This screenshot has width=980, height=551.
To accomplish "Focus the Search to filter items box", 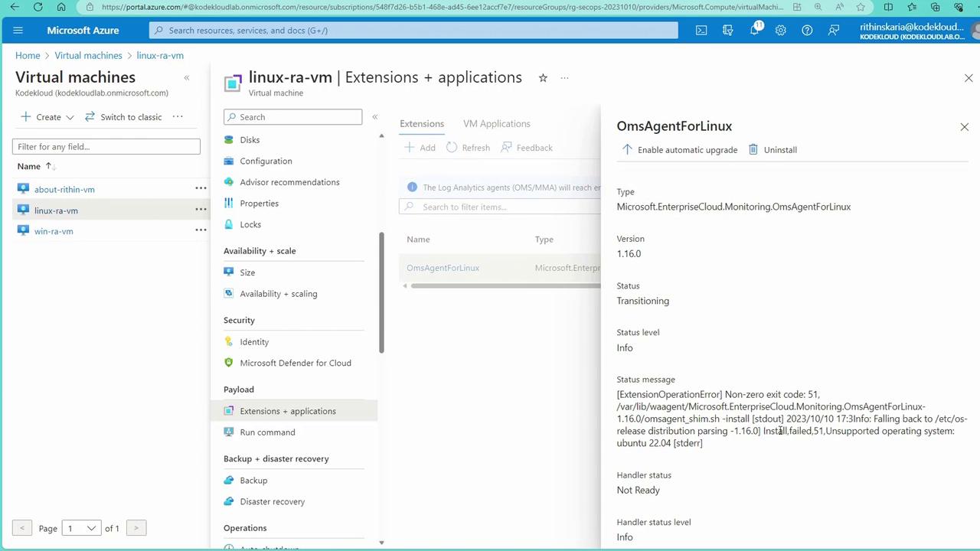I will click(x=500, y=207).
